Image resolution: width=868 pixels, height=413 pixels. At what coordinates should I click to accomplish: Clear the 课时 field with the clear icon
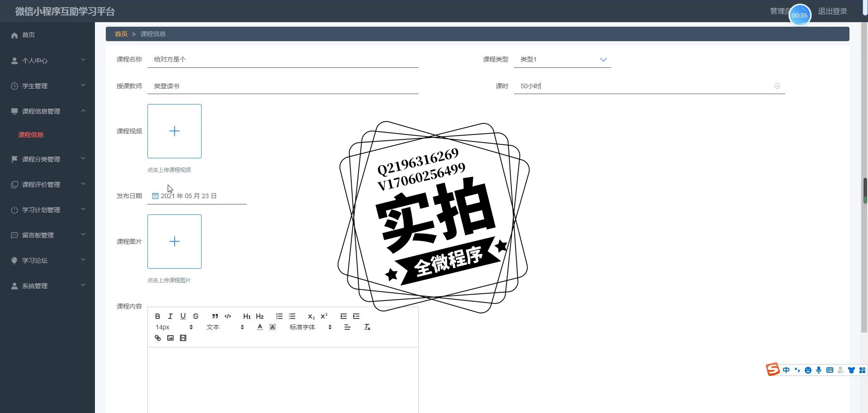777,86
